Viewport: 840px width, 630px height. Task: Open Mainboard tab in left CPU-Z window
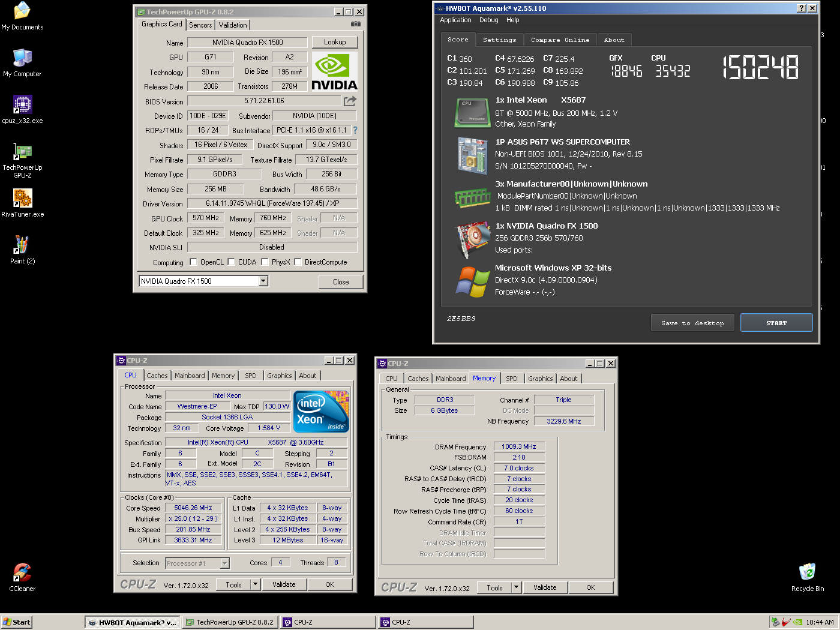(x=190, y=376)
